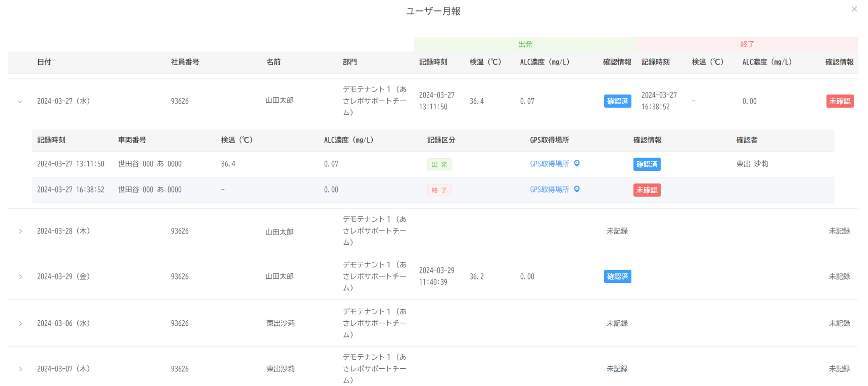Click vehicle 世田谷 000 あ 0000 in 13:11:50 row

[150, 164]
